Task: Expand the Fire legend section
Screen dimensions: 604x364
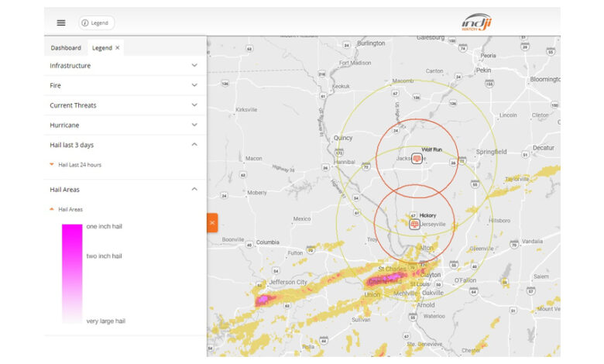Action: 194,85
